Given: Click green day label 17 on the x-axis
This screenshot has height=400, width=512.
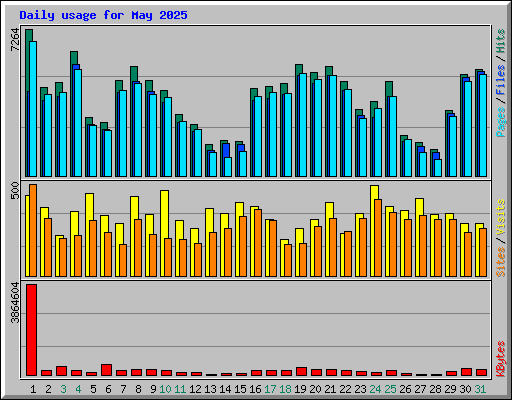Looking at the screenshot, I should click(x=270, y=389).
